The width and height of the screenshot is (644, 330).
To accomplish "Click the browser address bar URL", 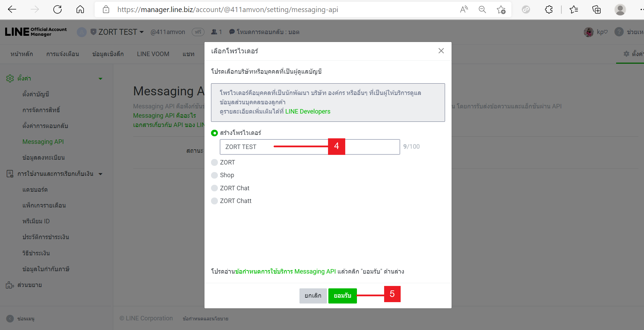I will (228, 10).
